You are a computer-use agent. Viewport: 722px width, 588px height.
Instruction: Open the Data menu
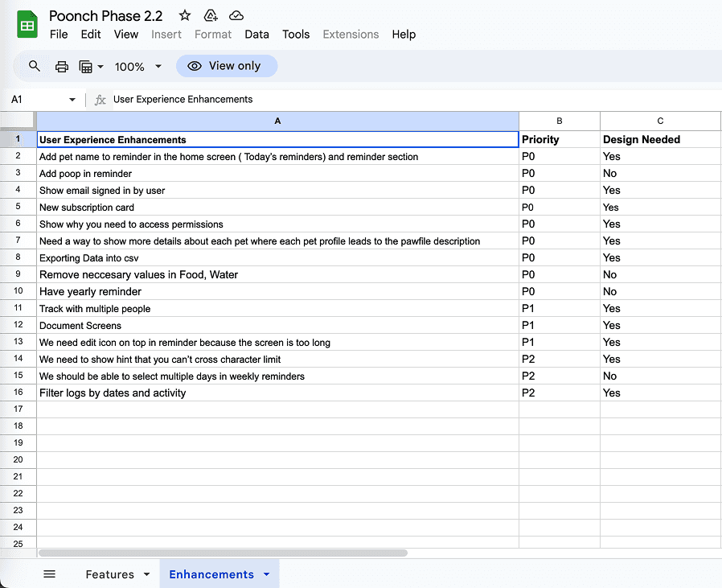pos(257,35)
